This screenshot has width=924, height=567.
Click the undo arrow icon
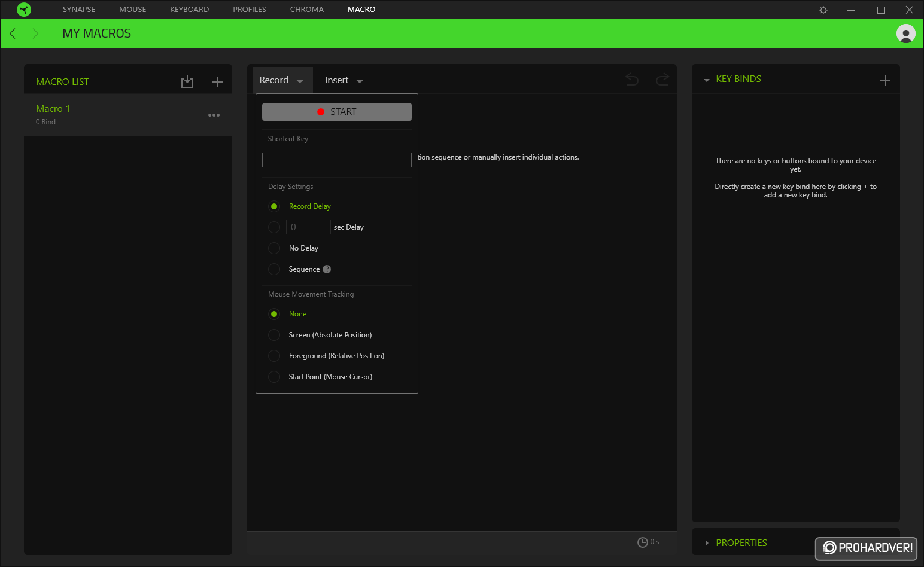632,80
